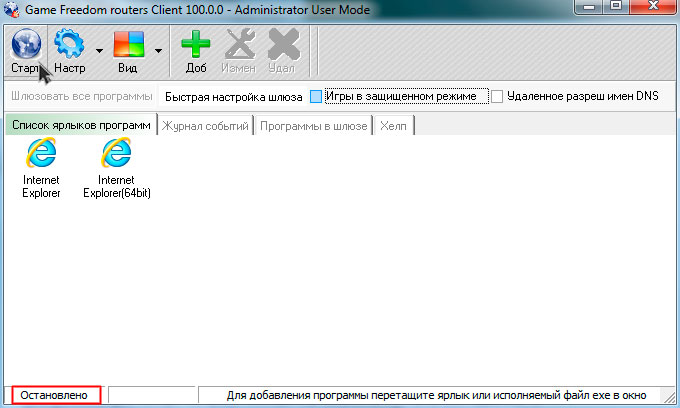Image resolution: width=680 pixels, height=408 pixels.
Task: Open the Хелп tab
Action: [393, 126]
